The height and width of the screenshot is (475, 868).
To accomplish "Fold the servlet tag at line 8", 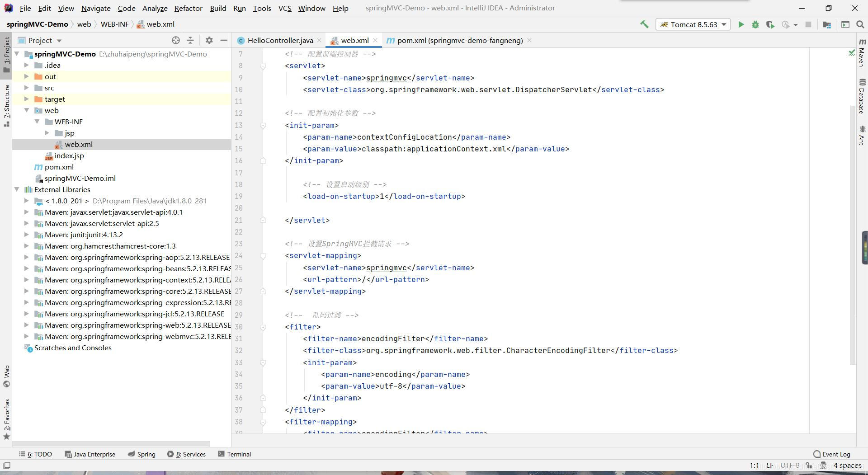I will point(263,66).
